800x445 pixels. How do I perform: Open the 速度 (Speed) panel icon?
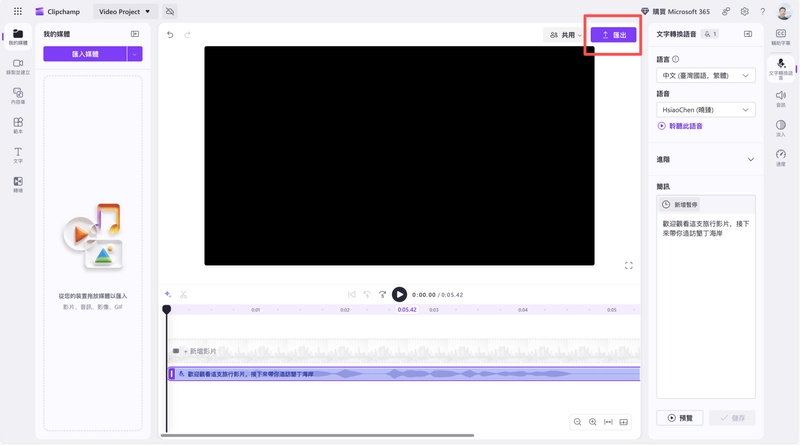[x=781, y=158]
